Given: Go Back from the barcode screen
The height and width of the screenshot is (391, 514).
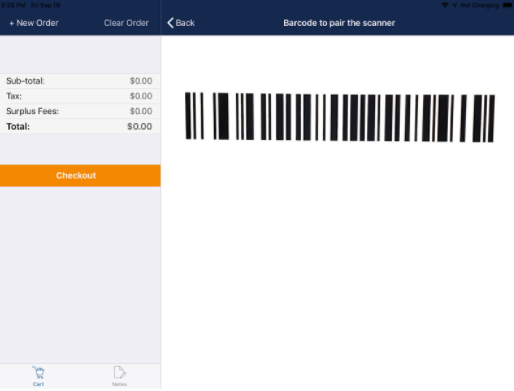Looking at the screenshot, I should pyautogui.click(x=181, y=23).
